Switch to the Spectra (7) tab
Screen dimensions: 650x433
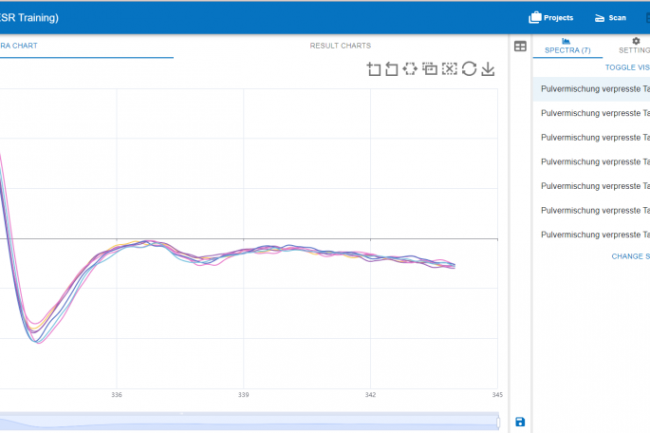coord(567,45)
